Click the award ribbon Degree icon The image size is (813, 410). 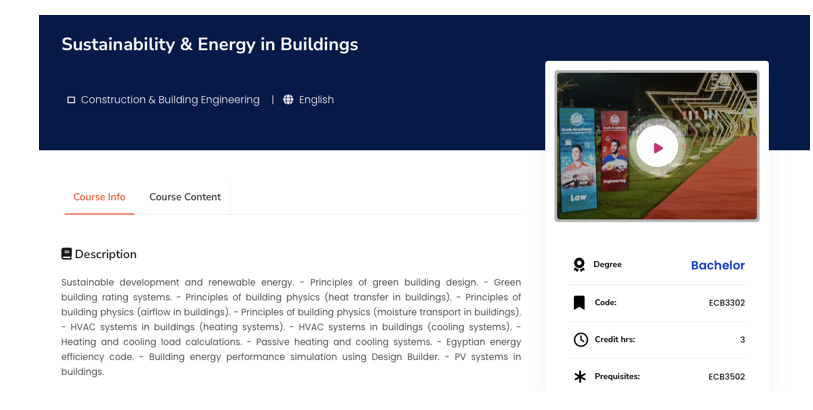click(x=579, y=265)
